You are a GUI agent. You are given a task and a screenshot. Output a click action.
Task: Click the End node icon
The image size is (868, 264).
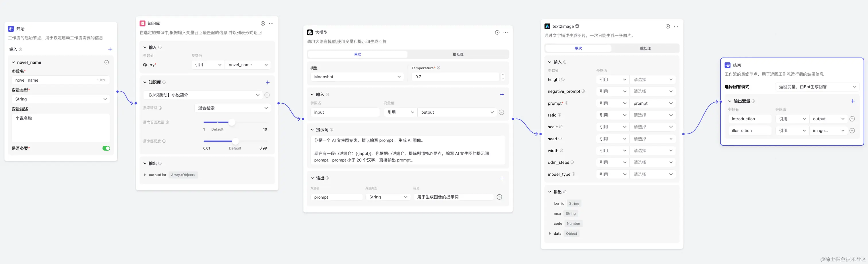(728, 66)
